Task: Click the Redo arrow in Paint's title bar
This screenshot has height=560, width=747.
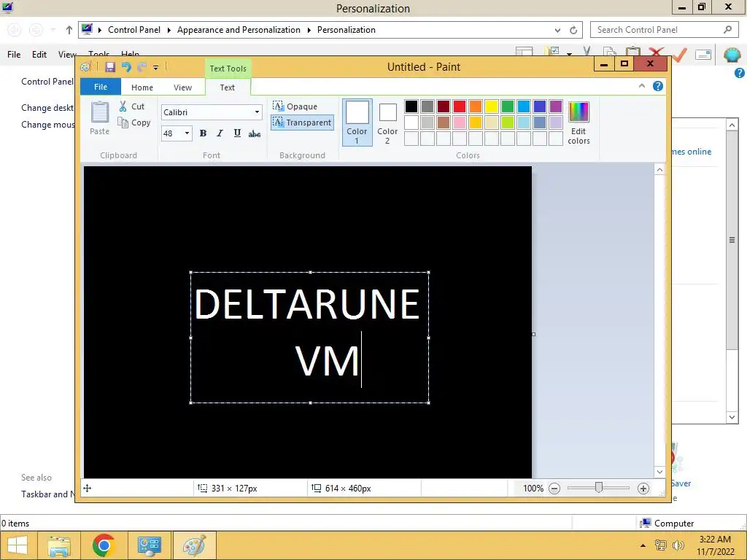Action: pyautogui.click(x=142, y=67)
